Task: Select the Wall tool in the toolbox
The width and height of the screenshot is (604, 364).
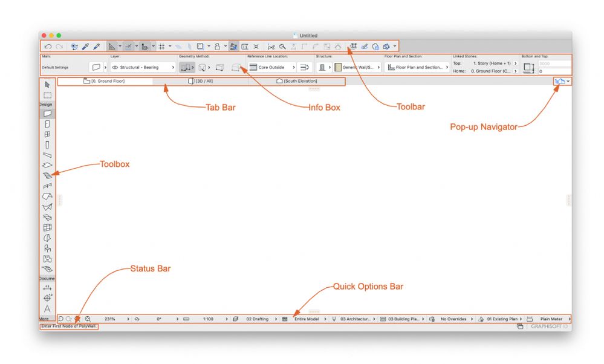Action: (47, 113)
